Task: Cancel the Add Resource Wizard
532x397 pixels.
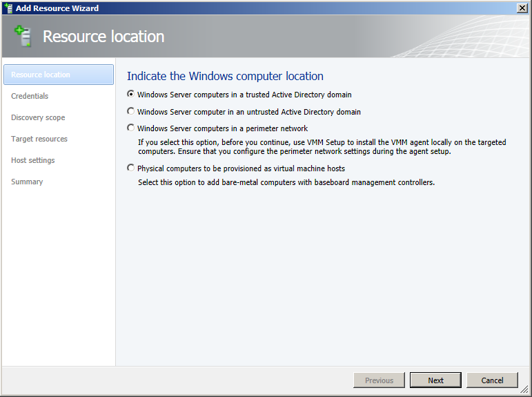Action: click(492, 380)
